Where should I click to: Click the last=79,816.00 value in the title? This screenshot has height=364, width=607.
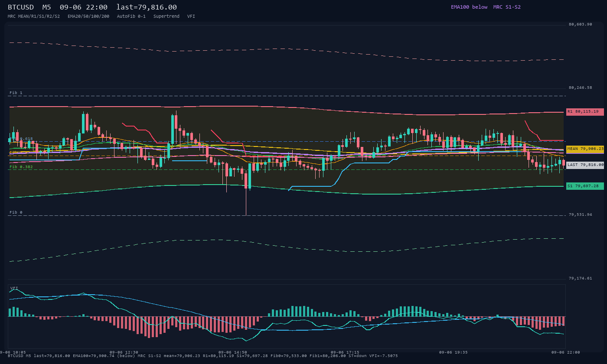point(147,7)
